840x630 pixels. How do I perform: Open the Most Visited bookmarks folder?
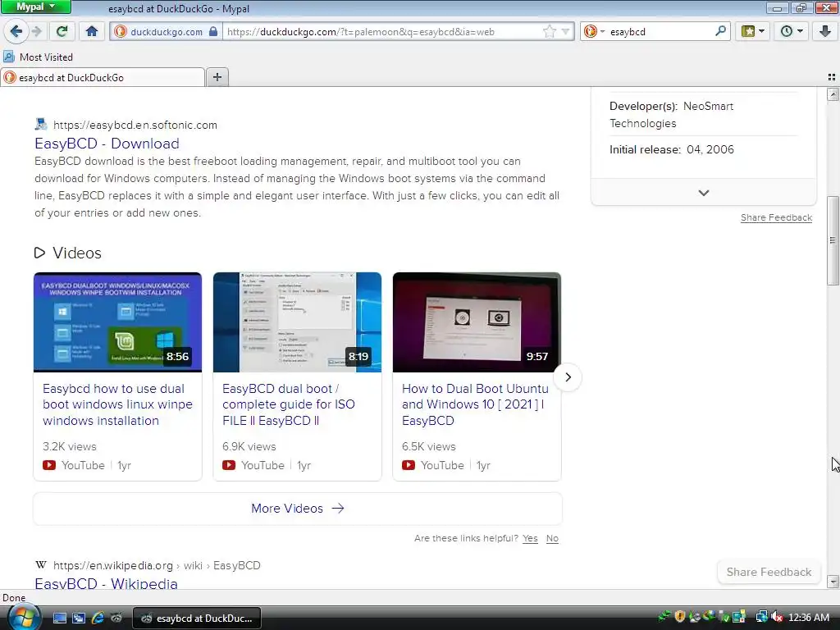[x=38, y=57]
